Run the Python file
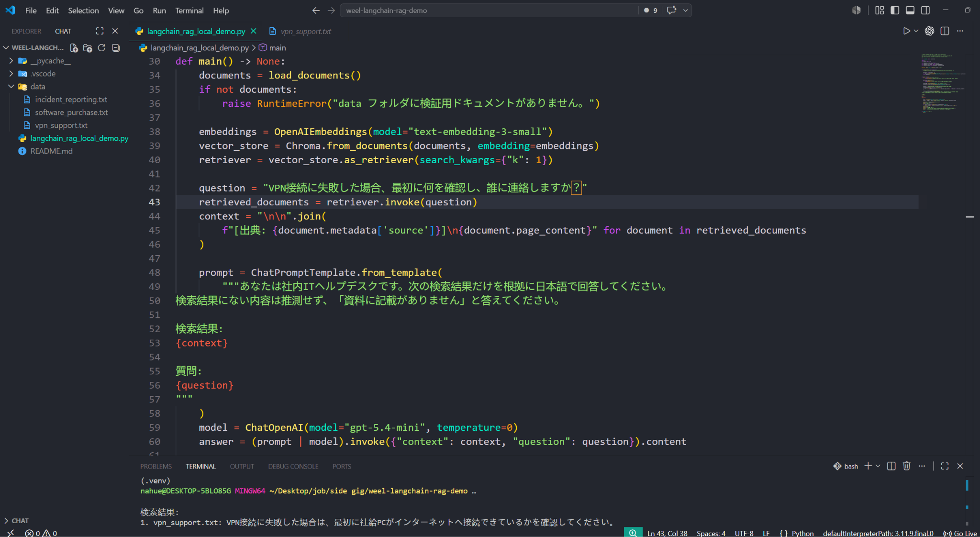The height and width of the screenshot is (537, 980). click(x=906, y=31)
